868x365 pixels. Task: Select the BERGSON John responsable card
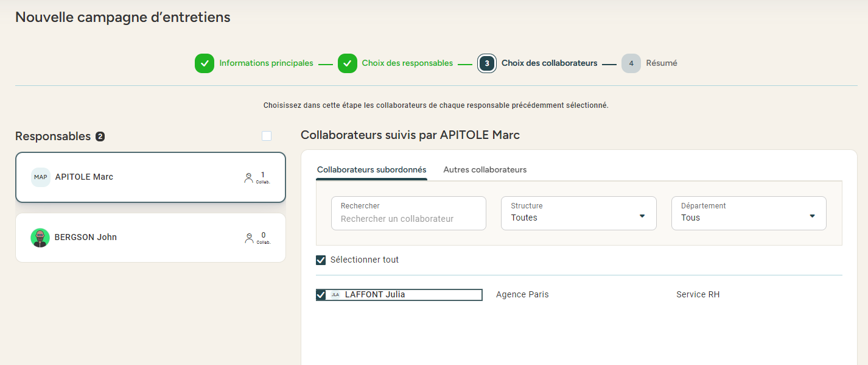point(150,238)
